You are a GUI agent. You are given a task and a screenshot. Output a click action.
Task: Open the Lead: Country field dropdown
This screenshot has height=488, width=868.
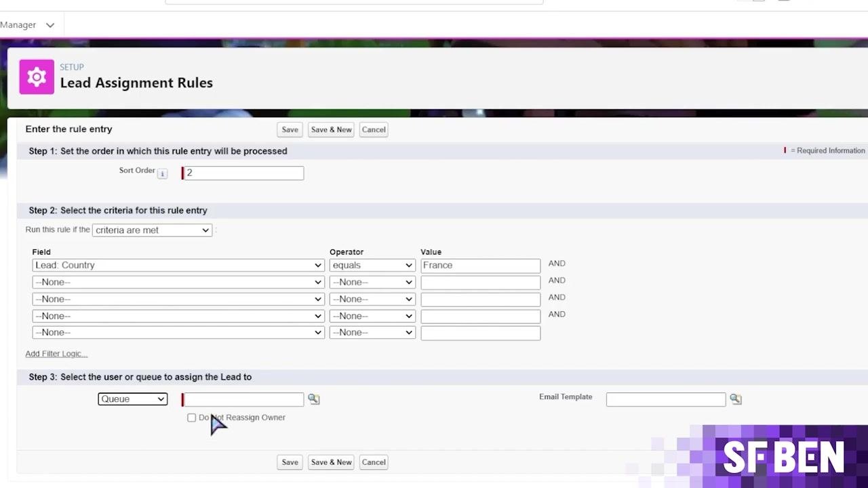[x=178, y=265]
